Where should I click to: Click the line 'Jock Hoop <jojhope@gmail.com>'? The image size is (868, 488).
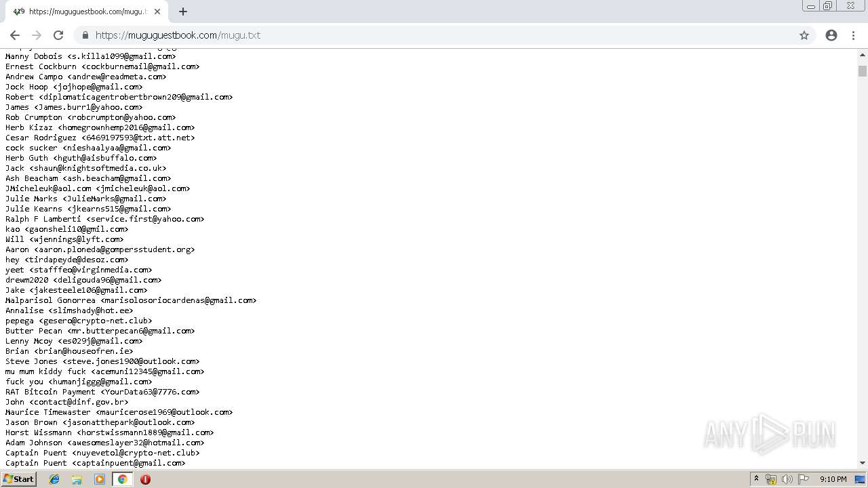coord(74,87)
